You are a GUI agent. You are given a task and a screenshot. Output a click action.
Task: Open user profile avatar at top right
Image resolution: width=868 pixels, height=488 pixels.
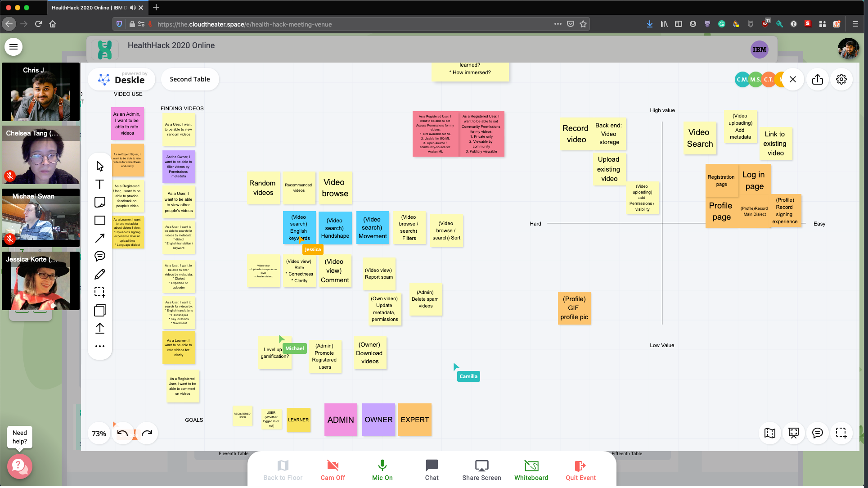pos(848,49)
